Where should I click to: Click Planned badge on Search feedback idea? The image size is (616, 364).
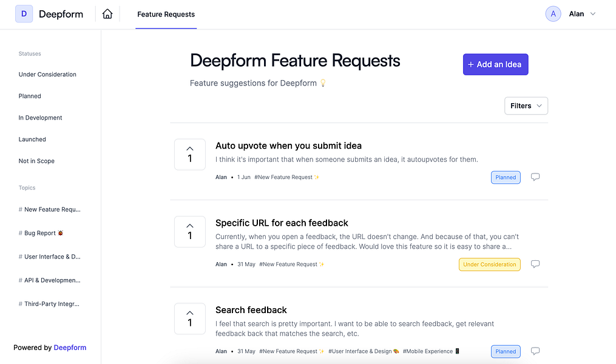click(x=506, y=351)
